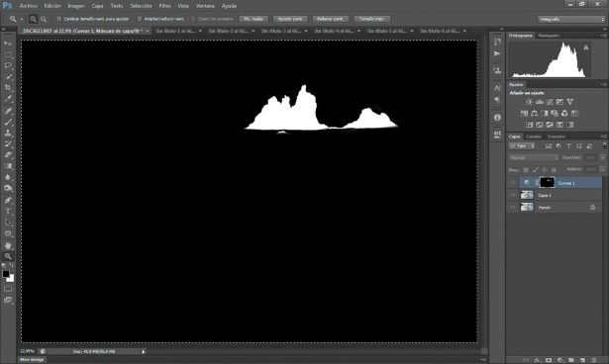Select the History Brush tool

click(8, 144)
